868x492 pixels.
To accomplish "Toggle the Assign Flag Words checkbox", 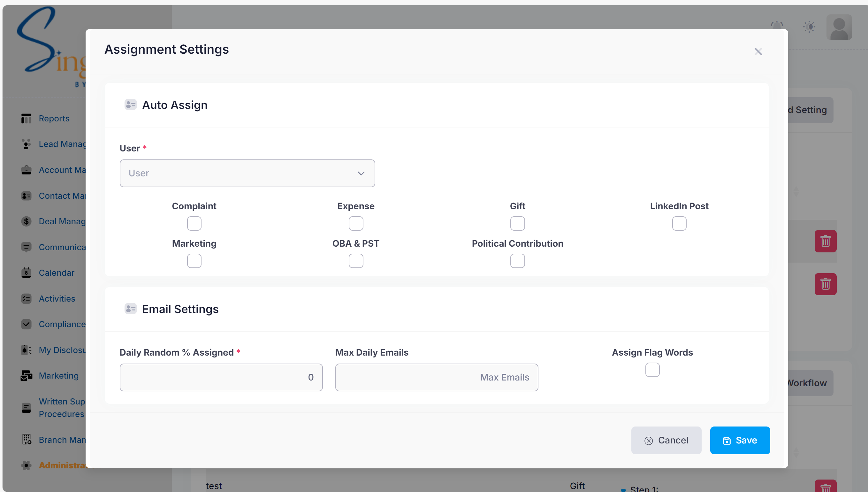I will coord(652,370).
